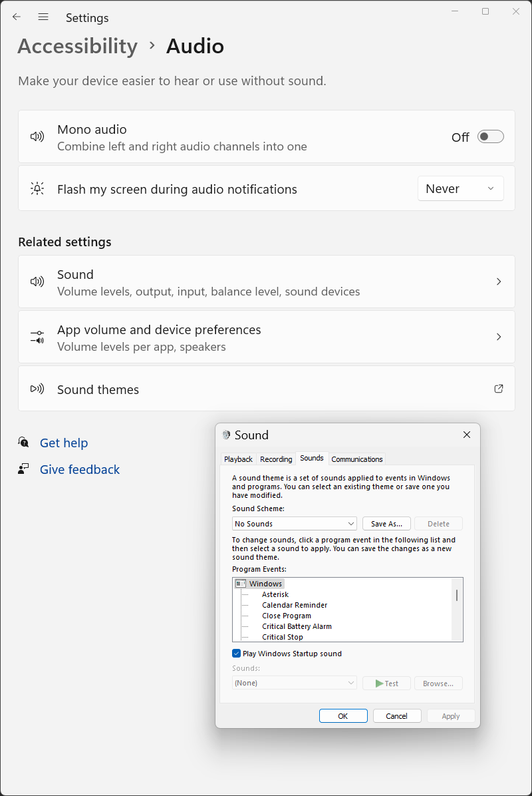532x796 pixels.
Task: Click the flash screen sun icon
Action: [37, 188]
